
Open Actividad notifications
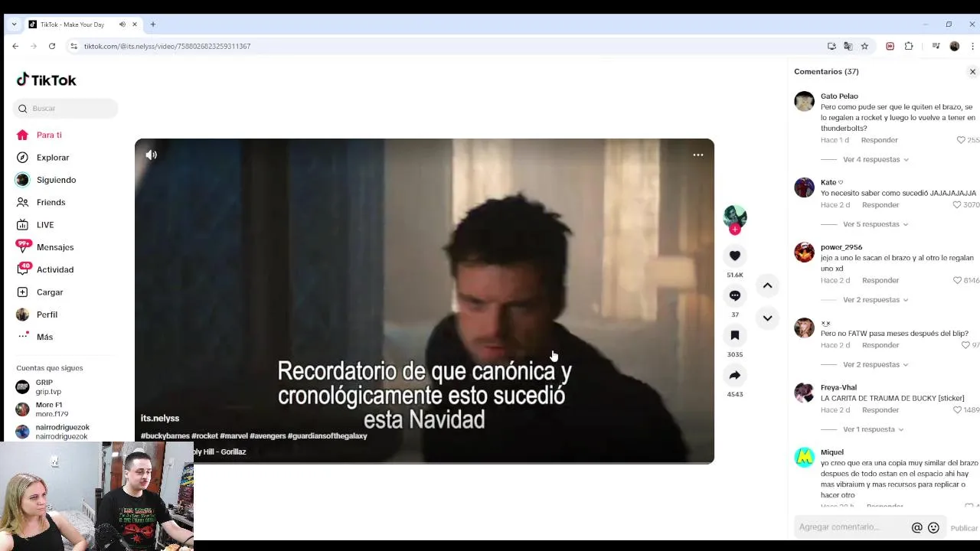tap(55, 269)
